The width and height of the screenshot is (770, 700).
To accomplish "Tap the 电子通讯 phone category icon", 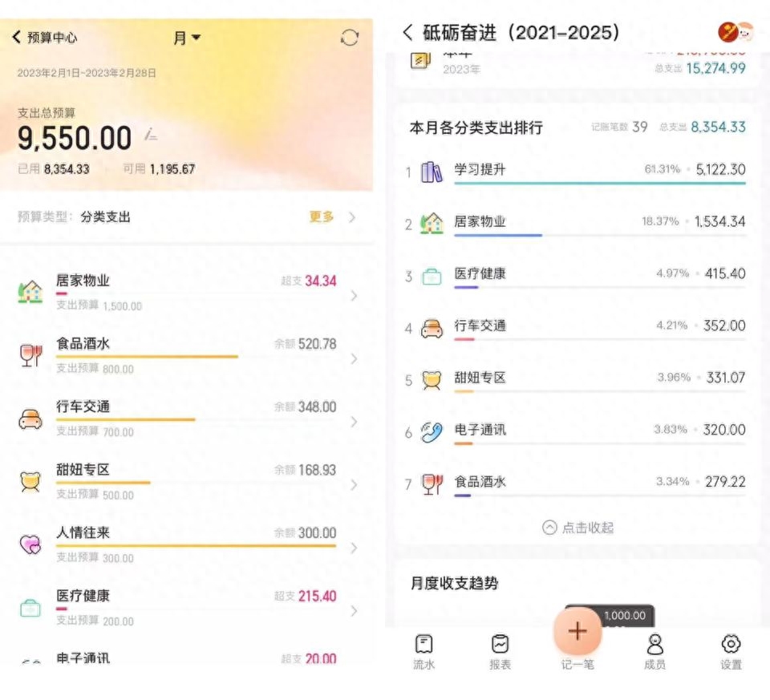I will pos(431,431).
